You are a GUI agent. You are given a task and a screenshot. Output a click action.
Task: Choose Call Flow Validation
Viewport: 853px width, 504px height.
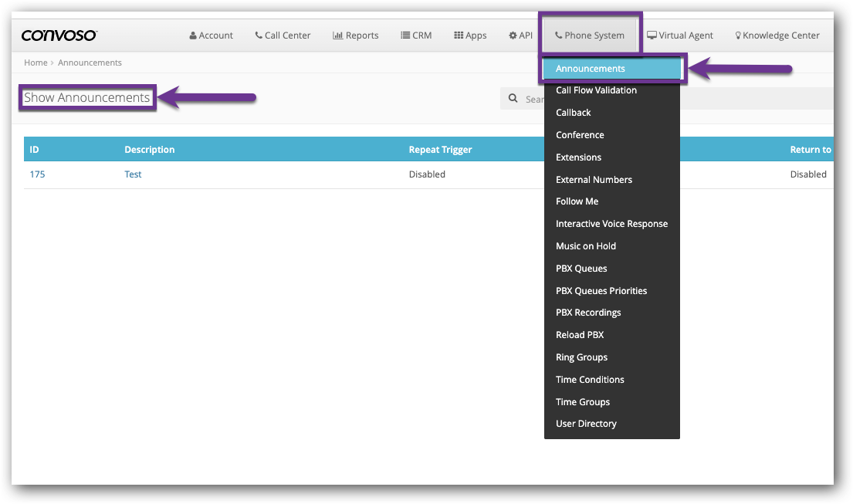click(x=596, y=90)
